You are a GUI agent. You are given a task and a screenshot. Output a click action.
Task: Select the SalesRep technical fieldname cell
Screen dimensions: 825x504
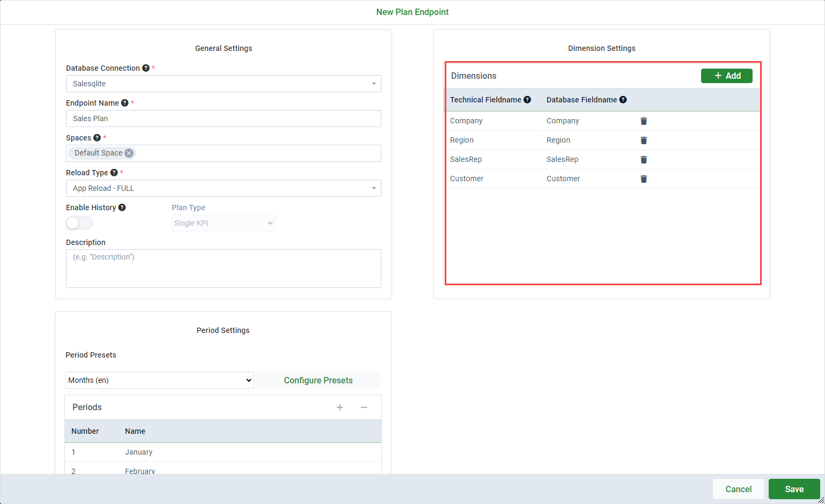tap(466, 159)
